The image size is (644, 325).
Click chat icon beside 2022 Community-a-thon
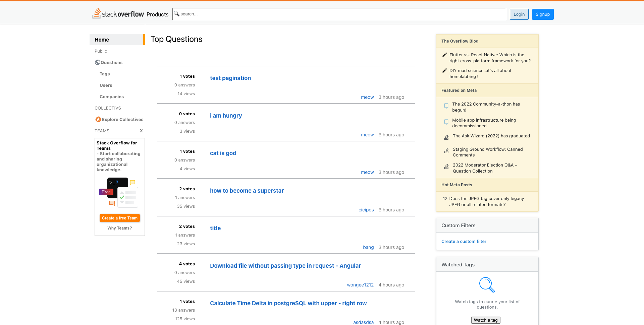(x=446, y=106)
